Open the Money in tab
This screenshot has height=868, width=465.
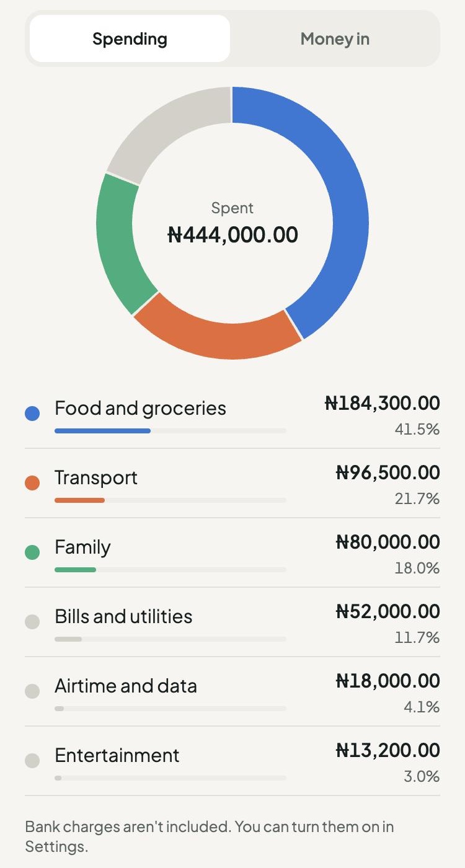(335, 38)
